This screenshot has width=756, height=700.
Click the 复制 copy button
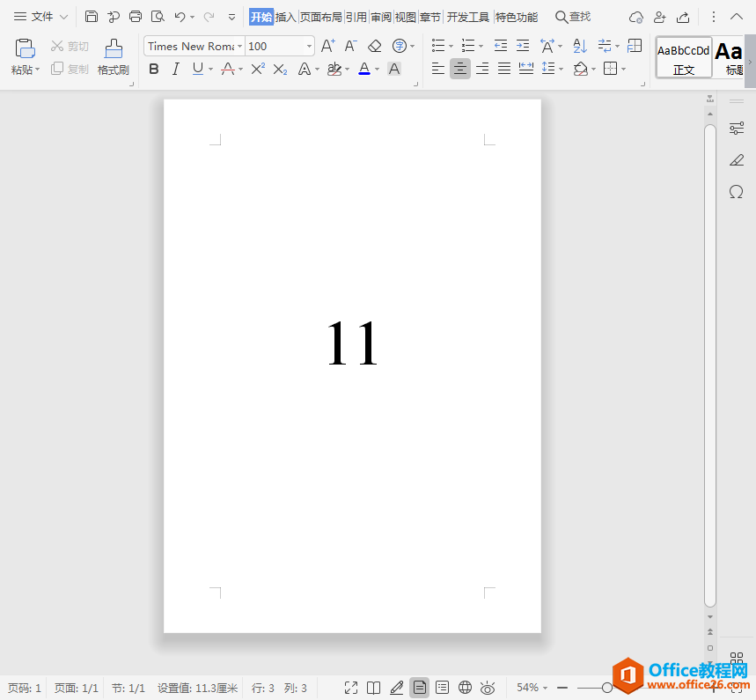point(70,69)
